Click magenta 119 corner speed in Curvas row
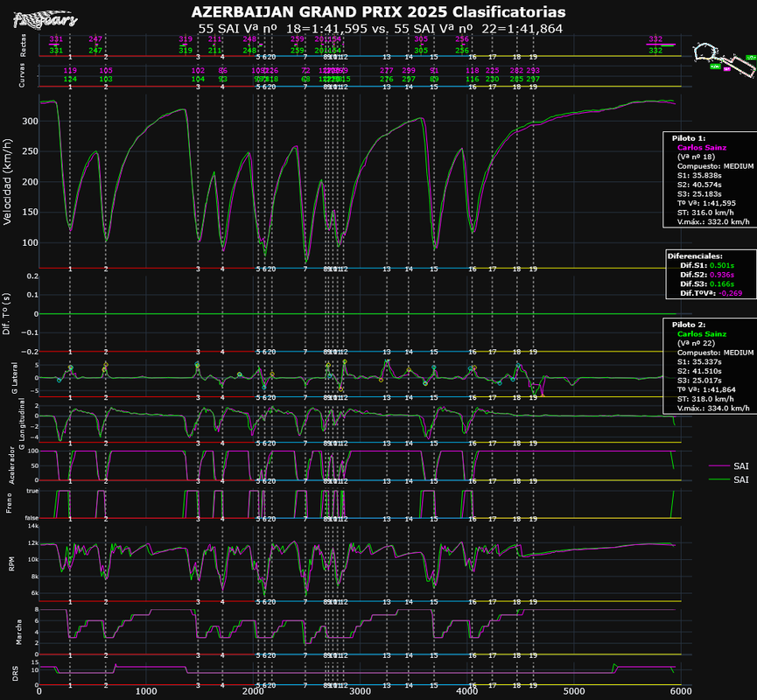 click(70, 71)
